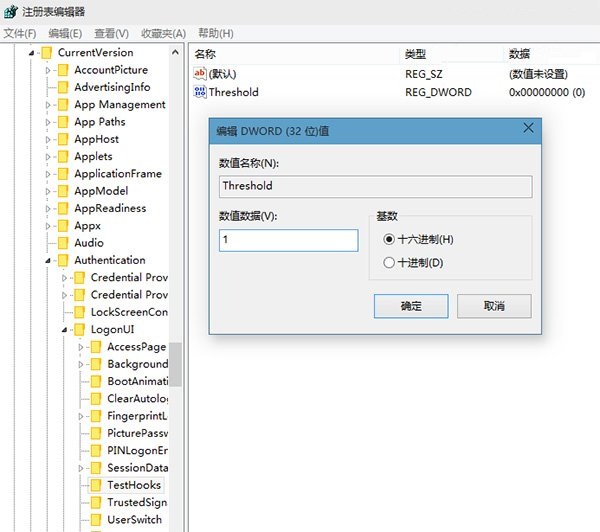Open the 文件(F) File menu
The width and height of the screenshot is (600, 532).
tap(20, 34)
